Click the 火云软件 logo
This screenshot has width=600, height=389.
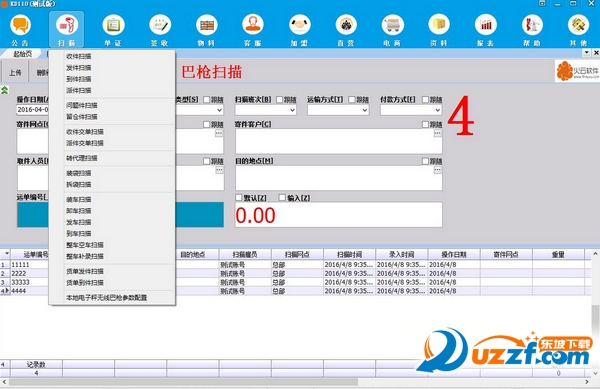(577, 71)
